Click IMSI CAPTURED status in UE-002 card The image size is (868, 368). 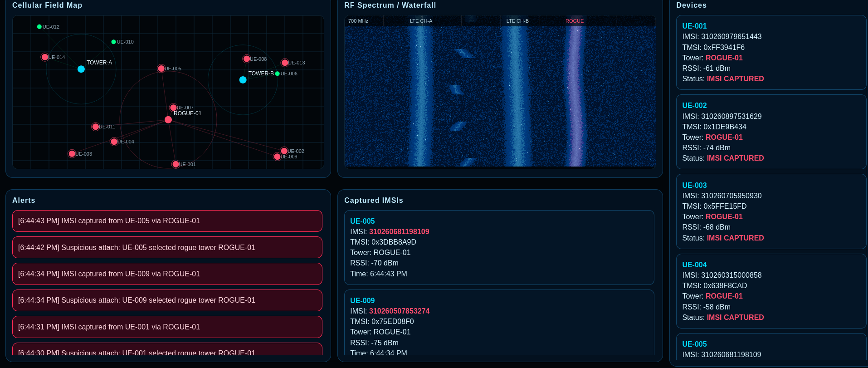[735, 158]
